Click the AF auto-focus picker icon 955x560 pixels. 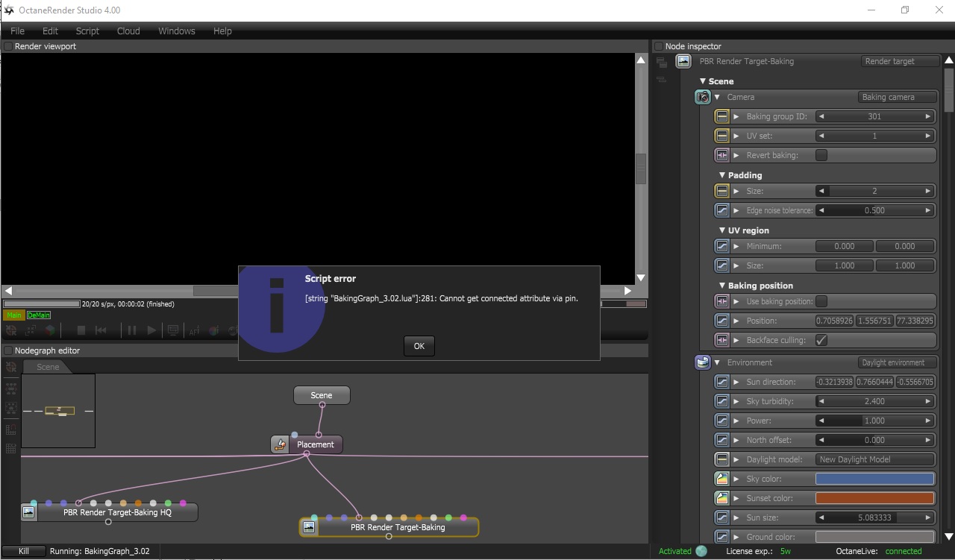coord(194,331)
